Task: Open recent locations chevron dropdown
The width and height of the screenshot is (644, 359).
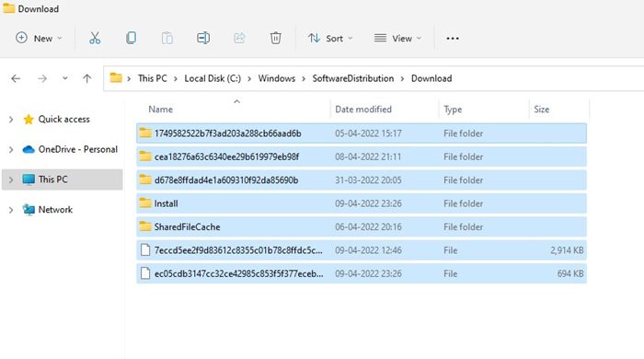Action: click(65, 78)
